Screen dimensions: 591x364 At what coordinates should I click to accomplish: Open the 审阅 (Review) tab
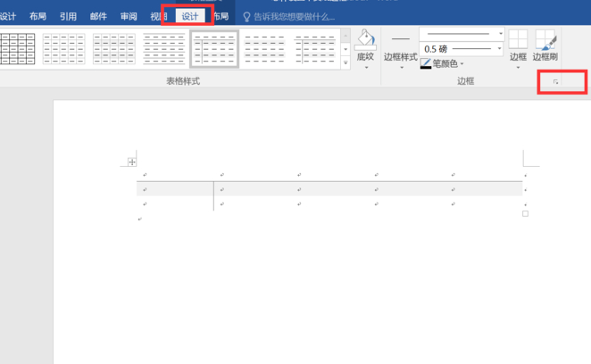click(x=129, y=16)
